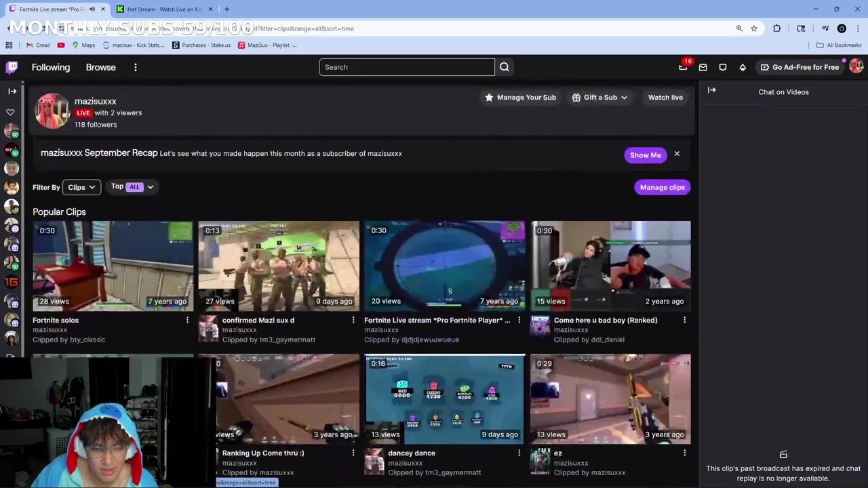Go to the Following page
The height and width of the screenshot is (488, 868).
[x=51, y=67]
